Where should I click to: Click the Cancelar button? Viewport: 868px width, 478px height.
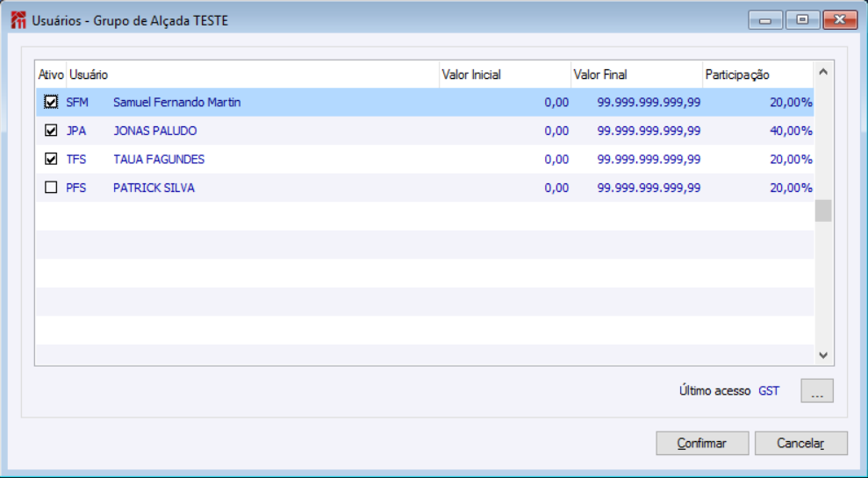pyautogui.click(x=801, y=443)
